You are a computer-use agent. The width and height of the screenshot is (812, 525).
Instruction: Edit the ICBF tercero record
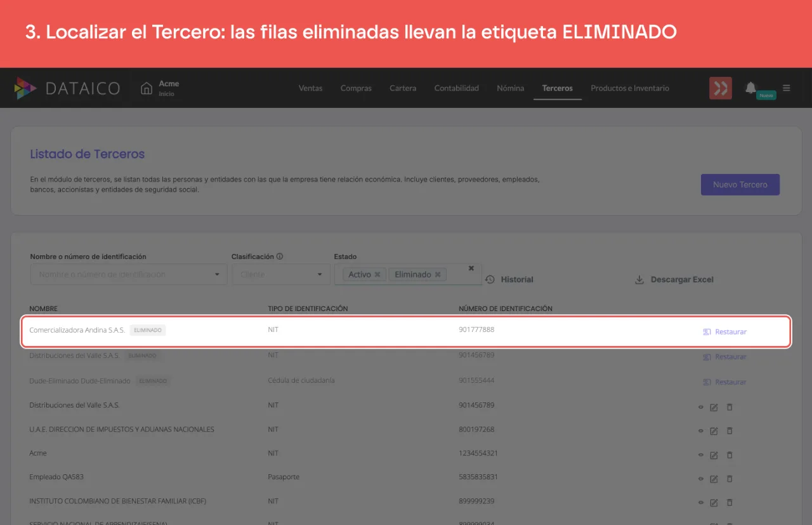tap(714, 503)
